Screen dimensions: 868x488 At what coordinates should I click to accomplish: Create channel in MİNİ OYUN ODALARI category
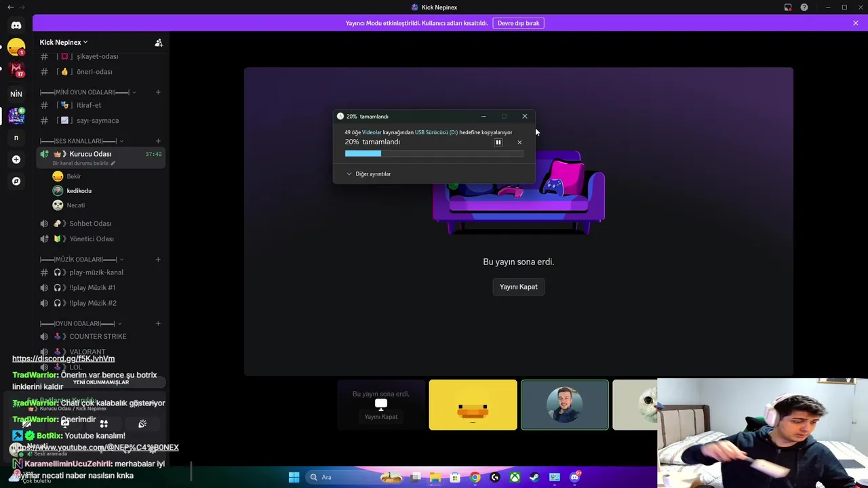point(158,92)
